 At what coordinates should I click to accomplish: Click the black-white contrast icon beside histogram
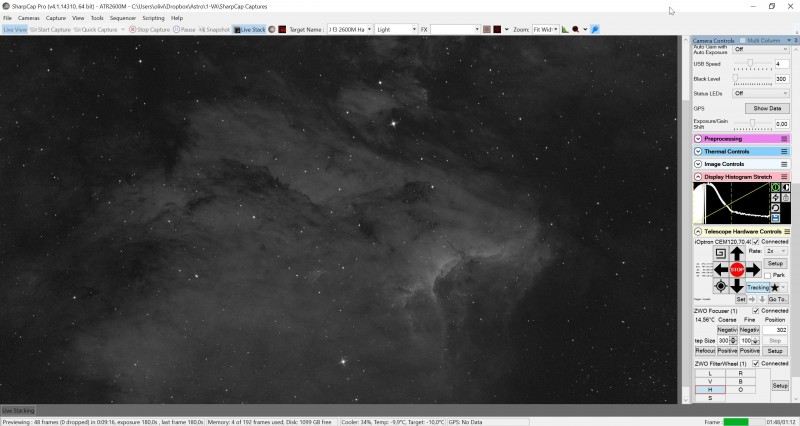click(x=785, y=187)
